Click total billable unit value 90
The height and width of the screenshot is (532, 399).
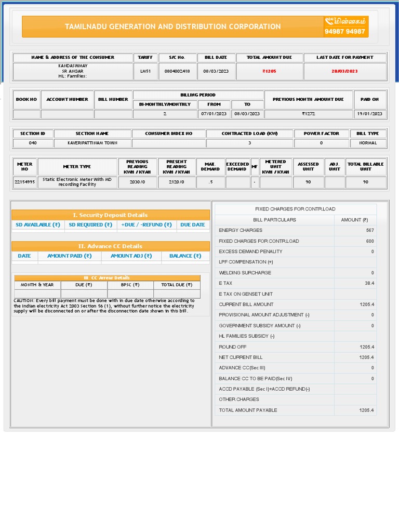coord(365,182)
